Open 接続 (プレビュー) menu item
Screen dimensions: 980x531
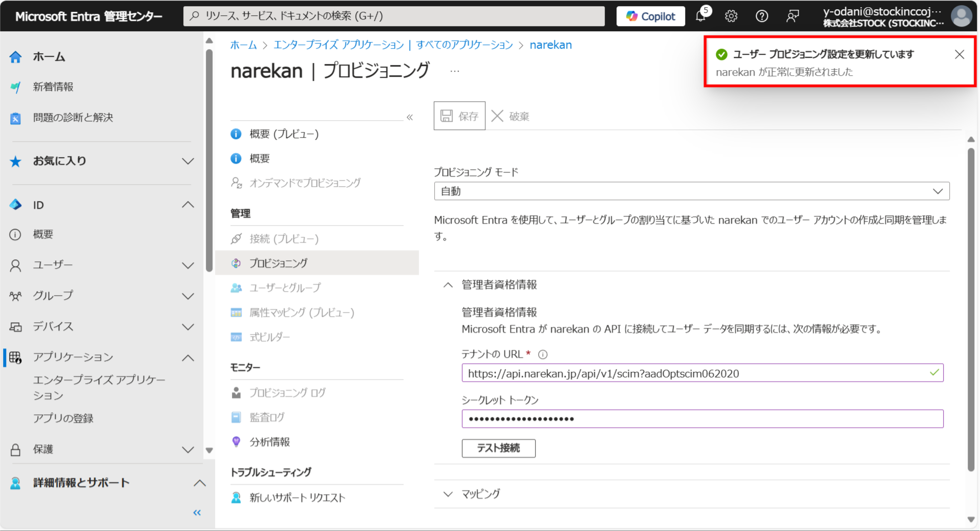coord(284,239)
